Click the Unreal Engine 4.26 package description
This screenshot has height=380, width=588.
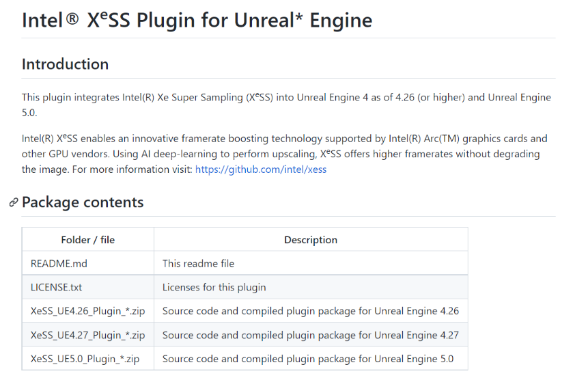311,311
